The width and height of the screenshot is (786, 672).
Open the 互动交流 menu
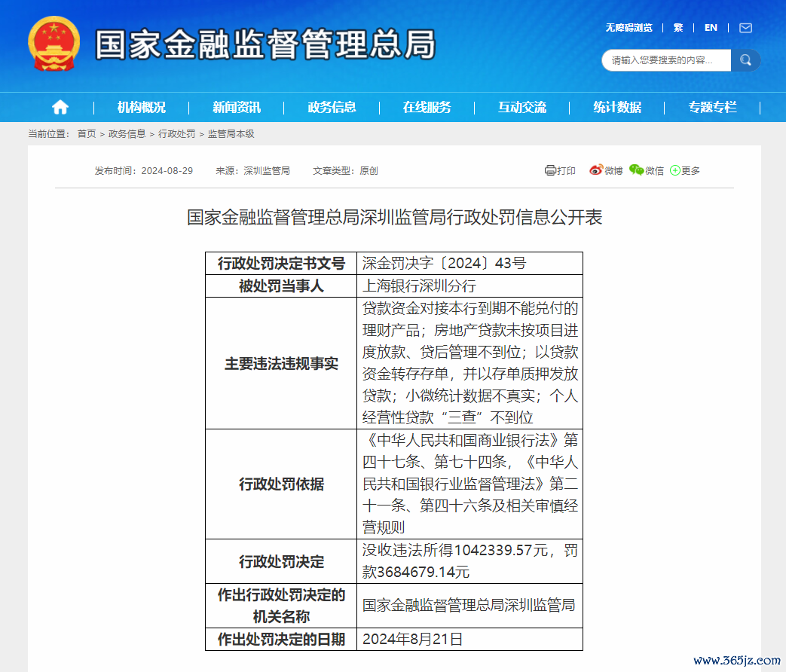pos(522,107)
